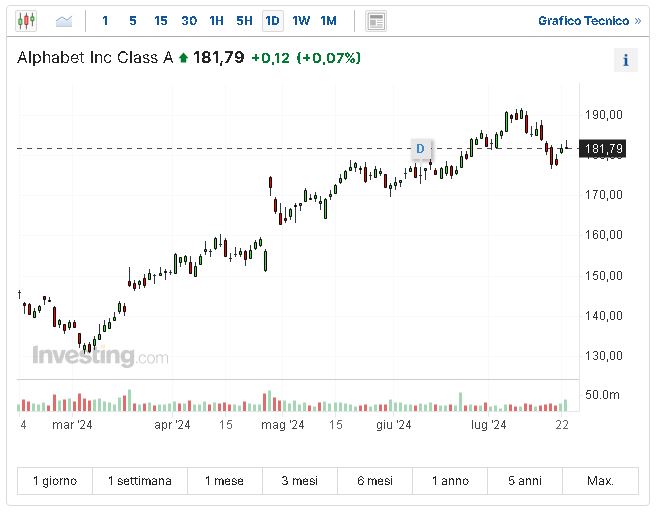
Task: Select the 1 minute interval
Action: click(105, 21)
